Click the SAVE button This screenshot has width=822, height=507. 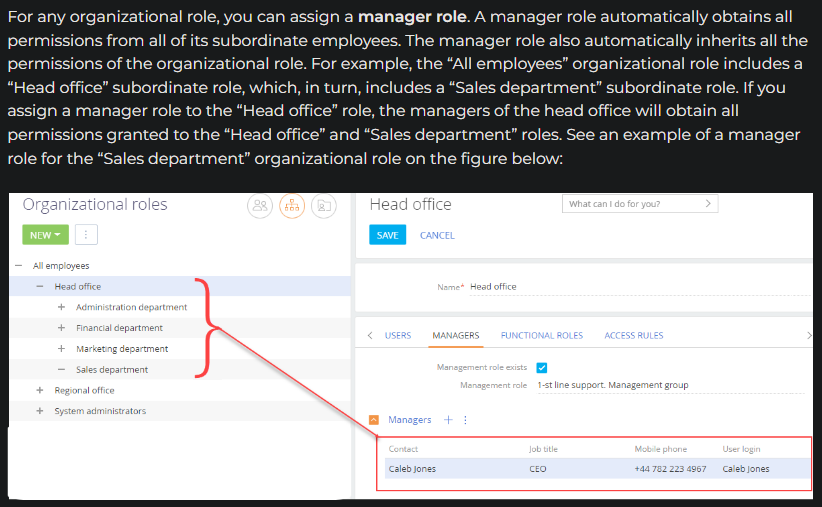[x=387, y=235]
